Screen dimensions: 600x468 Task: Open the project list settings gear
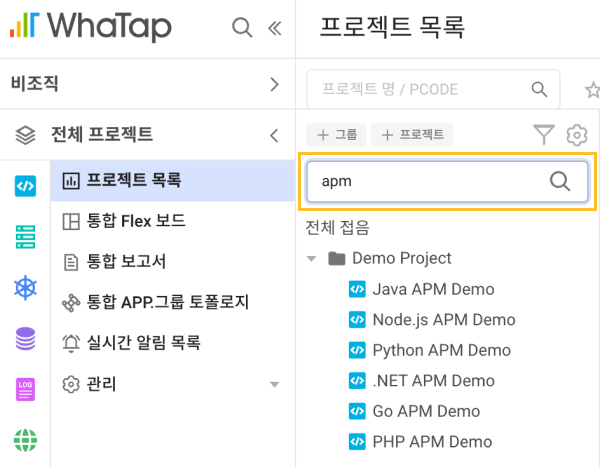[577, 135]
